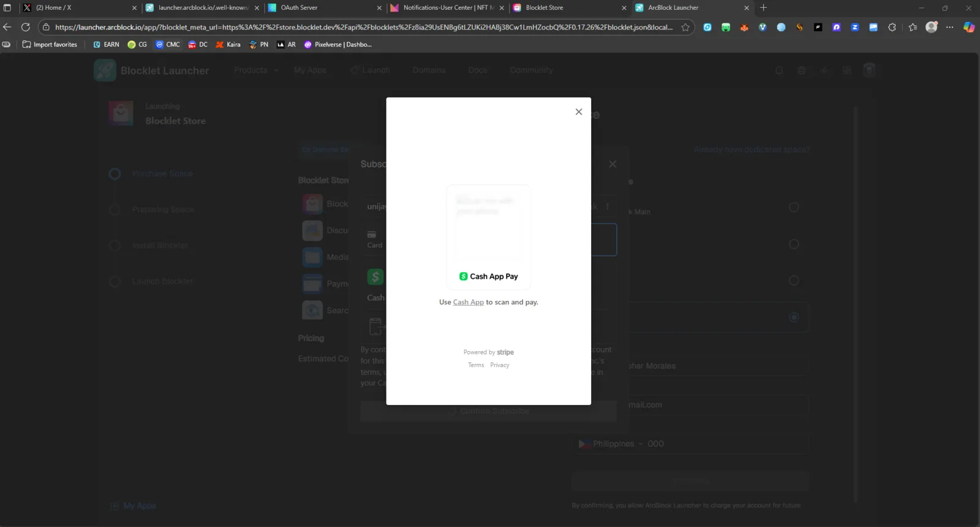980x527 pixels.
Task: Open the Settings and more ellipsis menu
Action: pyautogui.click(x=950, y=27)
